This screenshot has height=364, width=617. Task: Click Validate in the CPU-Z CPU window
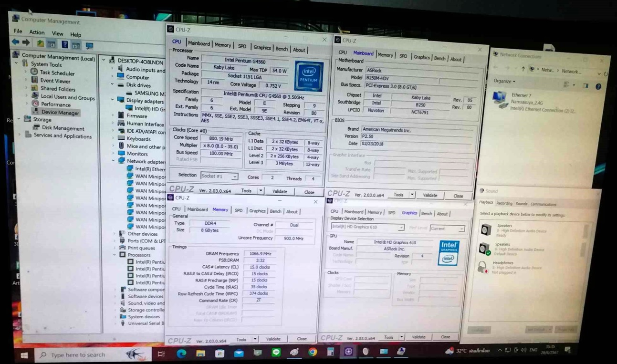click(280, 191)
